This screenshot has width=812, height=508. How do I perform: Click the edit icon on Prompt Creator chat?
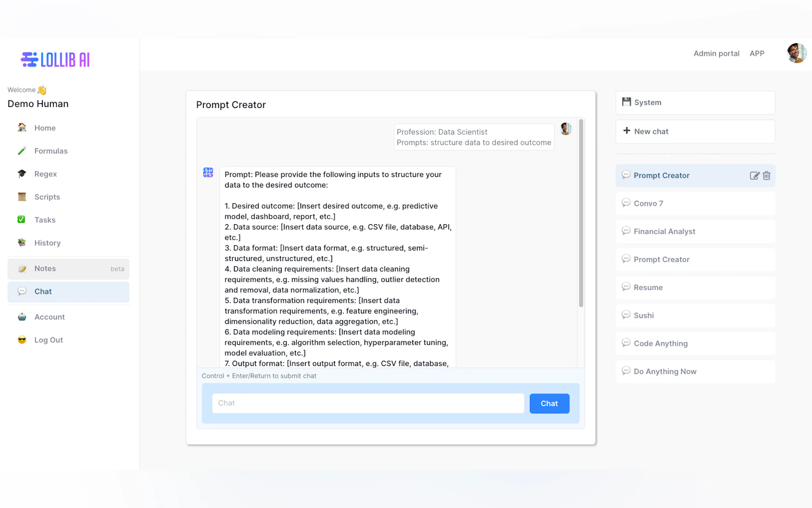(x=754, y=175)
